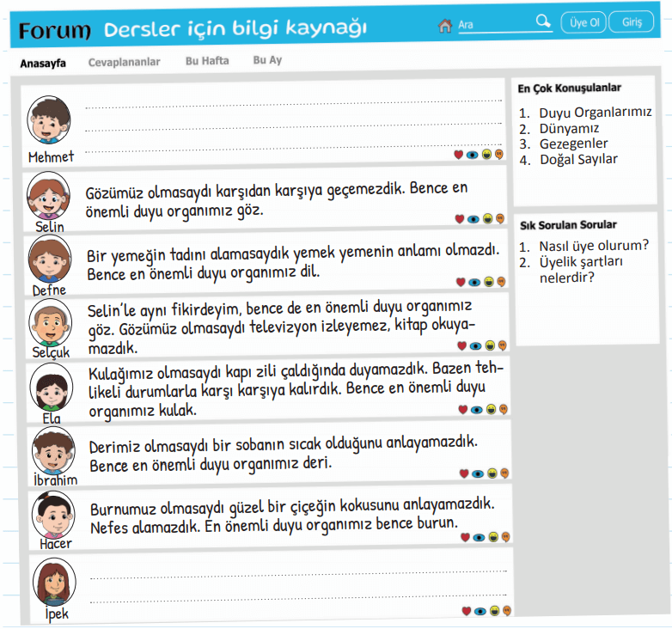Go to the Anasayfa tab
Screen dimensions: 672x629
point(43,64)
